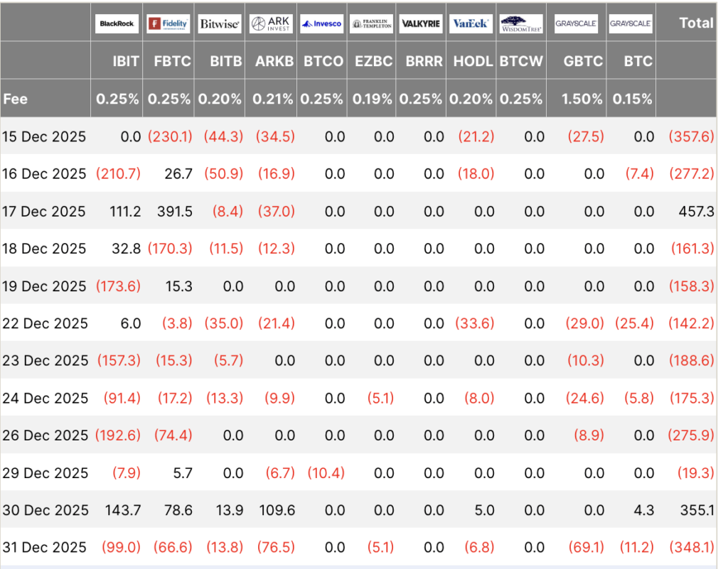Click the BlackRock logo
Image resolution: width=728 pixels, height=569 pixels.
(117, 23)
